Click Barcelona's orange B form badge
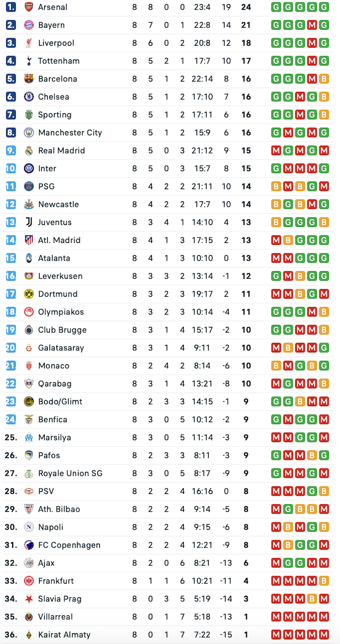Viewport: 340px width, 644px height. 324,79
